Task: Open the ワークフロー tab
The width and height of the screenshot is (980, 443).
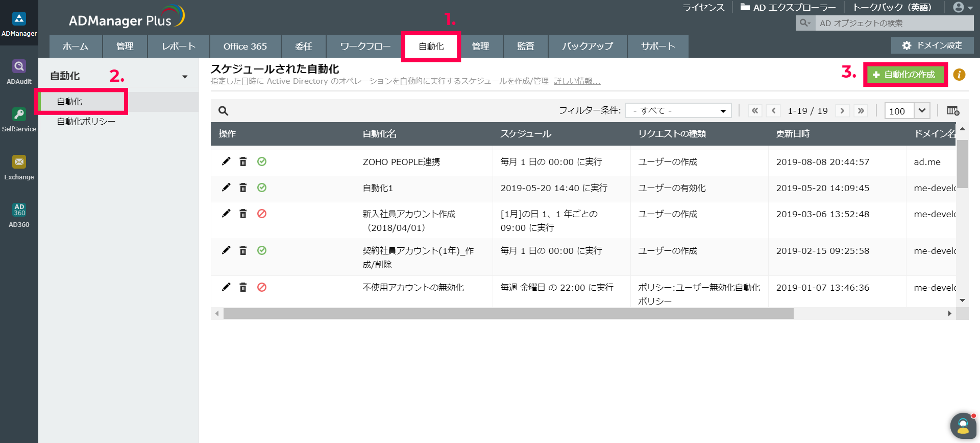Action: pyautogui.click(x=365, y=46)
